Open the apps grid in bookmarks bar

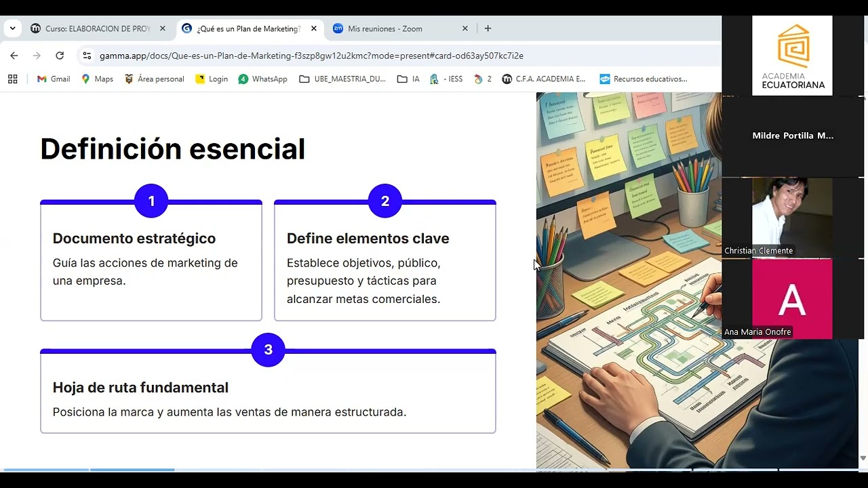click(x=12, y=79)
